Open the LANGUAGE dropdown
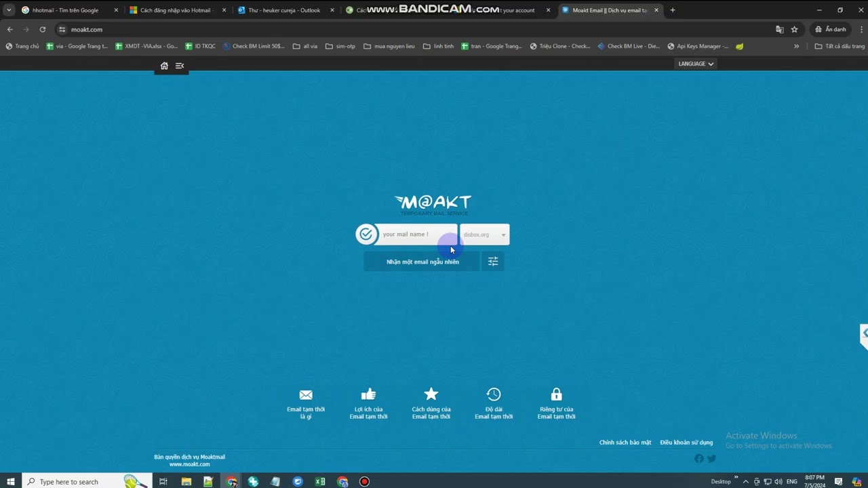Image resolution: width=868 pixels, height=488 pixels. click(696, 64)
